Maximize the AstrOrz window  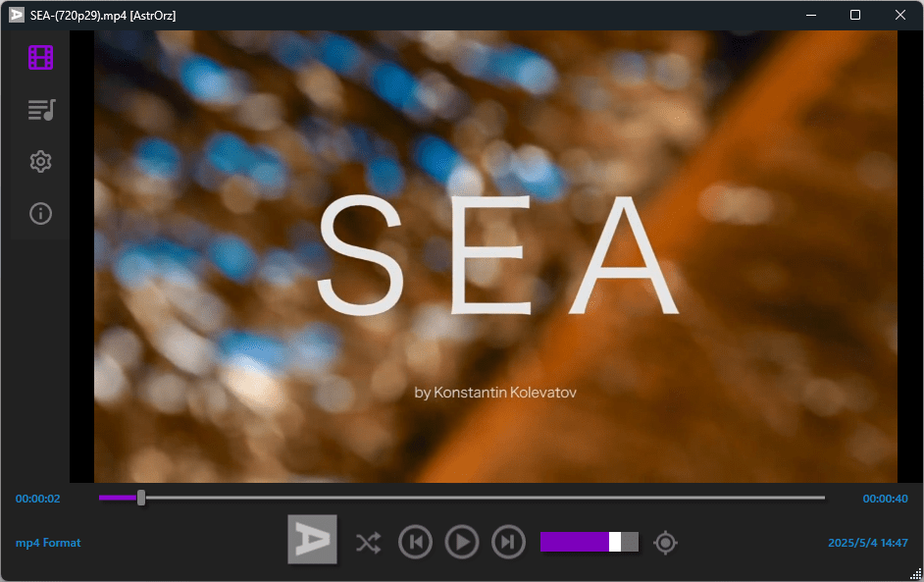[x=855, y=15]
